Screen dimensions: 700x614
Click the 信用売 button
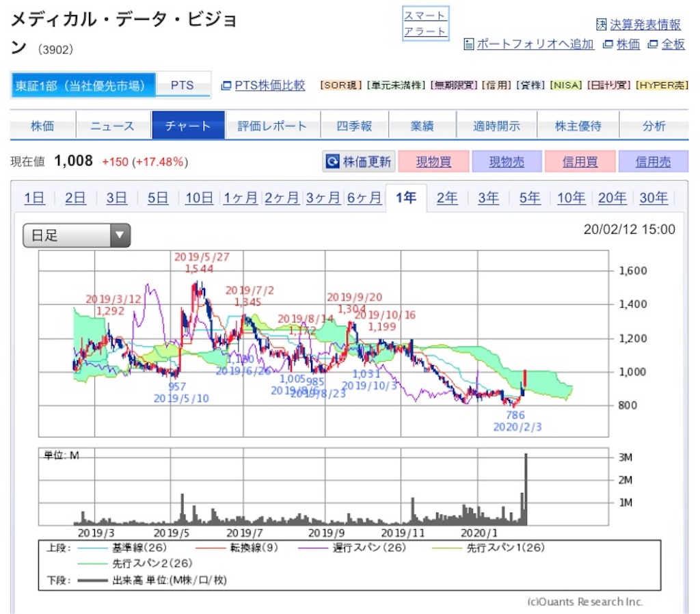point(653,161)
